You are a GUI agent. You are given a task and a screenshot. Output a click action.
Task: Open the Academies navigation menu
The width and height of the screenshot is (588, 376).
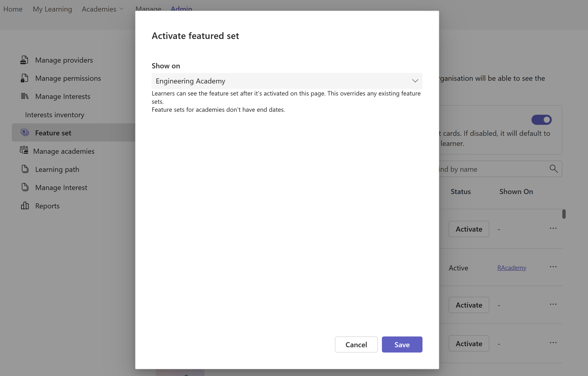(x=102, y=8)
